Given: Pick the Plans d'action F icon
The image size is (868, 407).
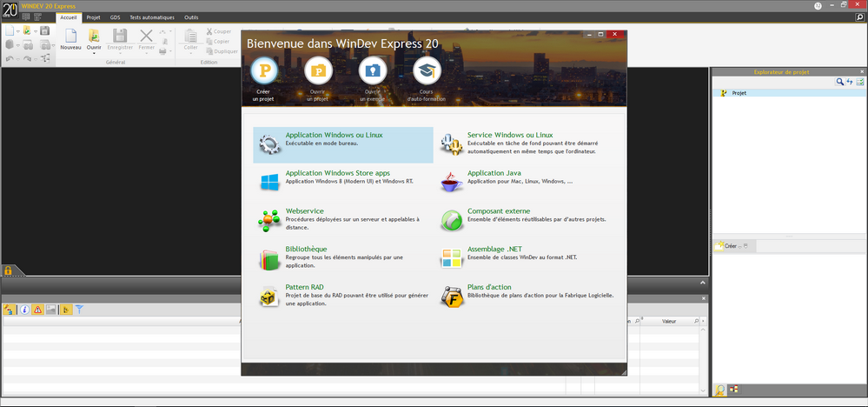Looking at the screenshot, I should point(451,297).
